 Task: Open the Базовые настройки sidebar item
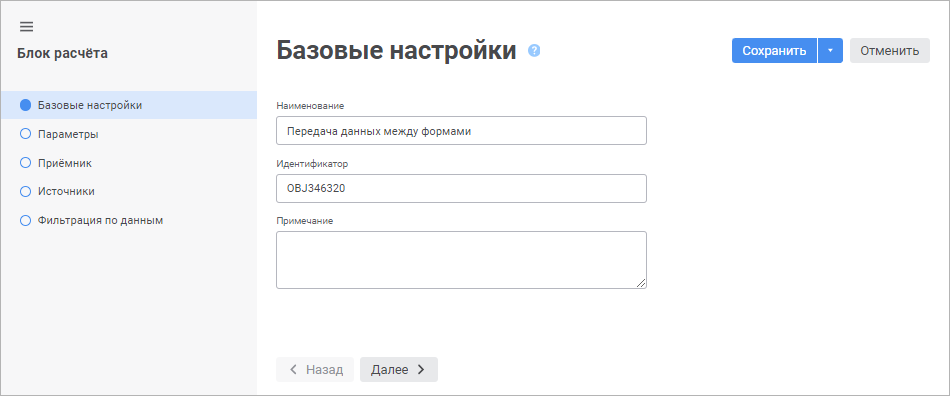pos(128,105)
